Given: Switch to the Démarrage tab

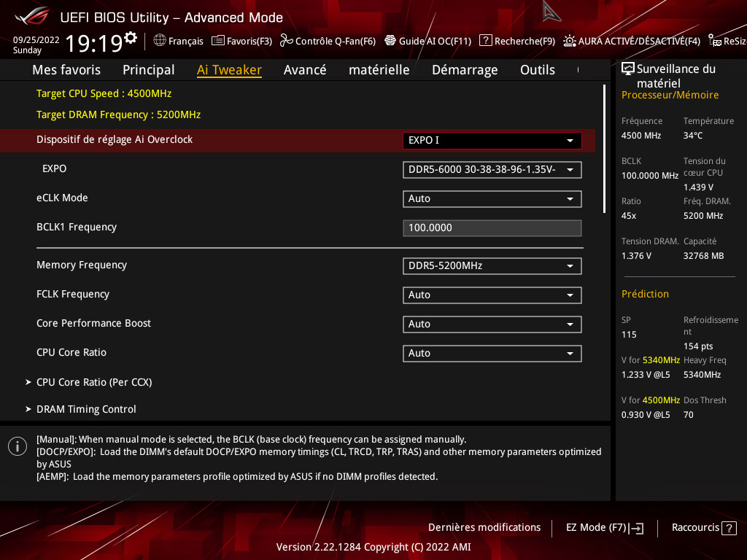Looking at the screenshot, I should (464, 70).
